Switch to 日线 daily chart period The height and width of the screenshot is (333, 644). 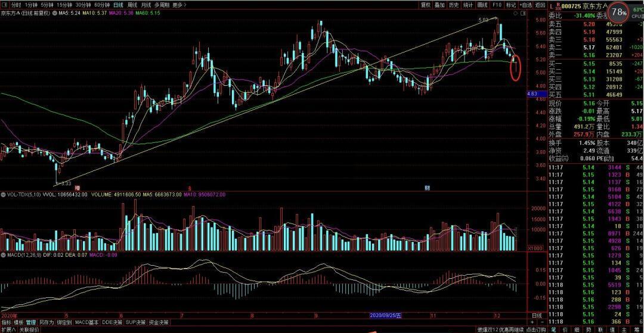[118, 5]
